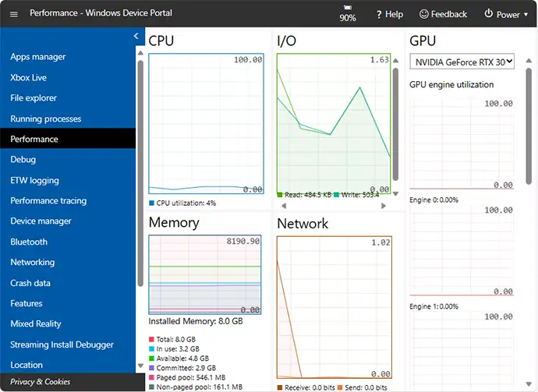Image resolution: width=538 pixels, height=392 pixels.
Task: Click the I/O panel scroll-down arrow
Action: pyautogui.click(x=395, y=194)
